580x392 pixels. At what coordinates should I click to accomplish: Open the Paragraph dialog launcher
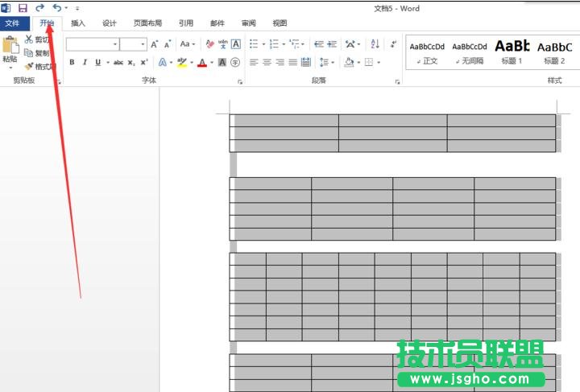(398, 82)
